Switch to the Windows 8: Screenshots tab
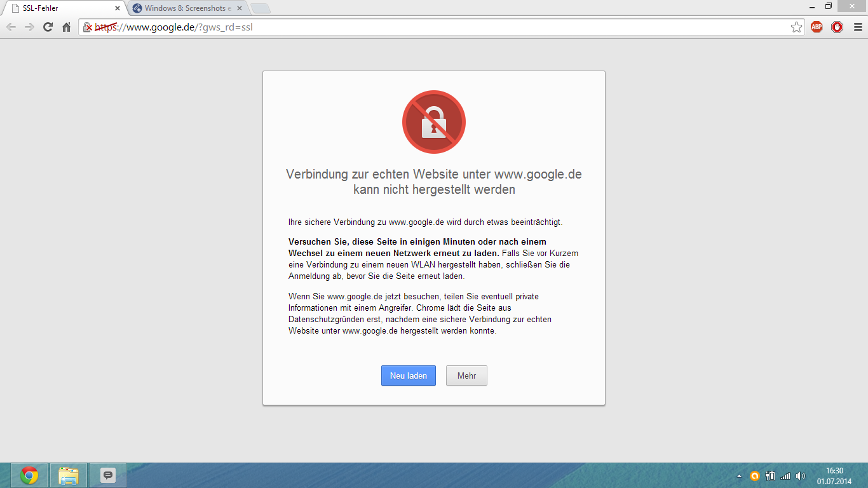Screen dimensions: 868x488 [x=186, y=8]
